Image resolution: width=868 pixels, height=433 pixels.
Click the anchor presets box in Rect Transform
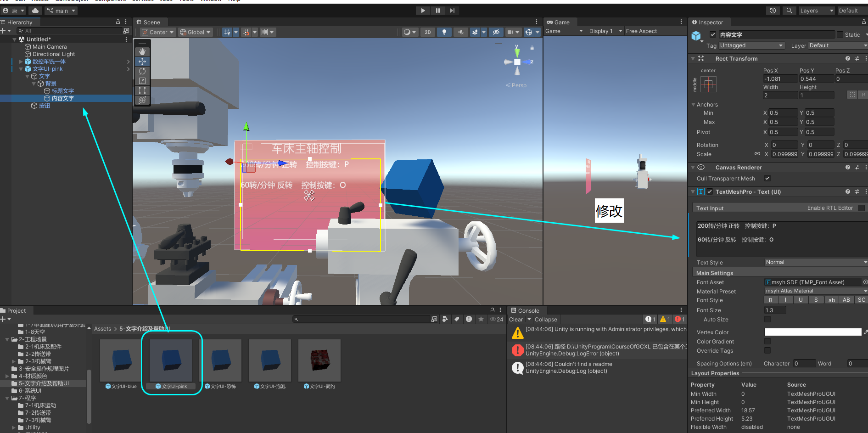pyautogui.click(x=708, y=84)
